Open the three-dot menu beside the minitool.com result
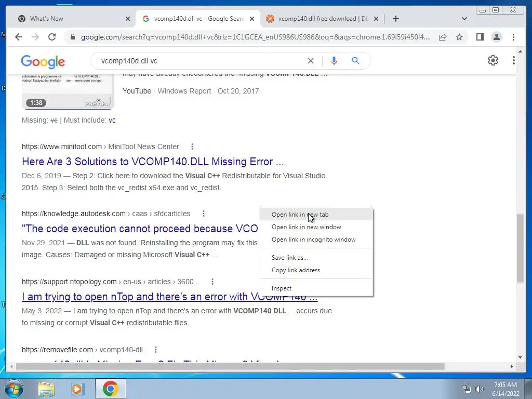This screenshot has width=532, height=399. click(192, 147)
